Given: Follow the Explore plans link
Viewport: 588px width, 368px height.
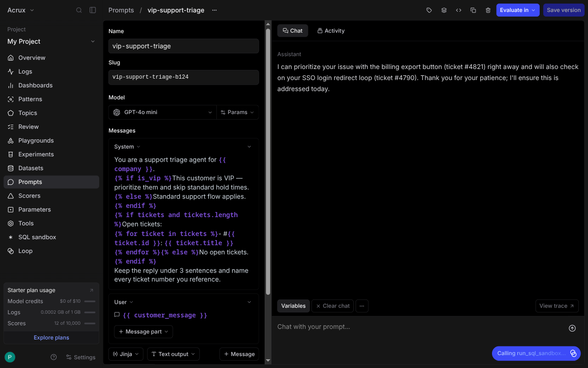Looking at the screenshot, I should click(x=51, y=338).
